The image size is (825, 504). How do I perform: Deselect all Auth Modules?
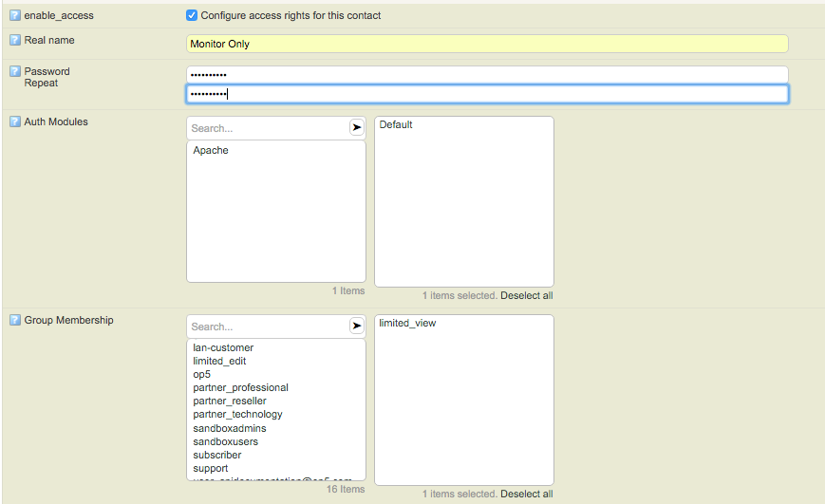point(527,296)
